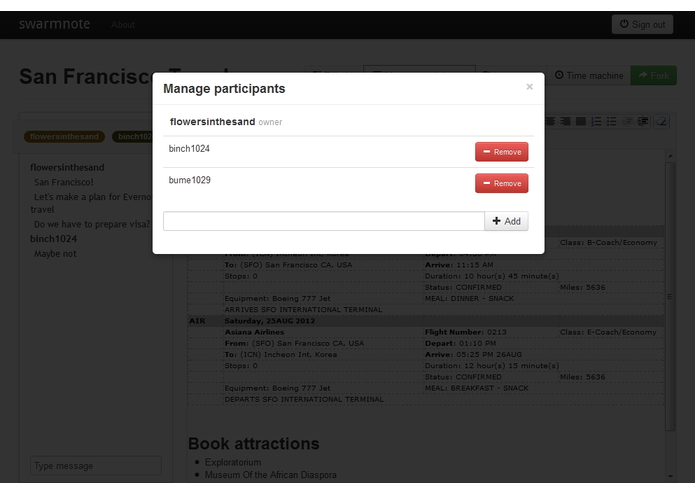Open the About page
695x494 pixels.
click(123, 25)
